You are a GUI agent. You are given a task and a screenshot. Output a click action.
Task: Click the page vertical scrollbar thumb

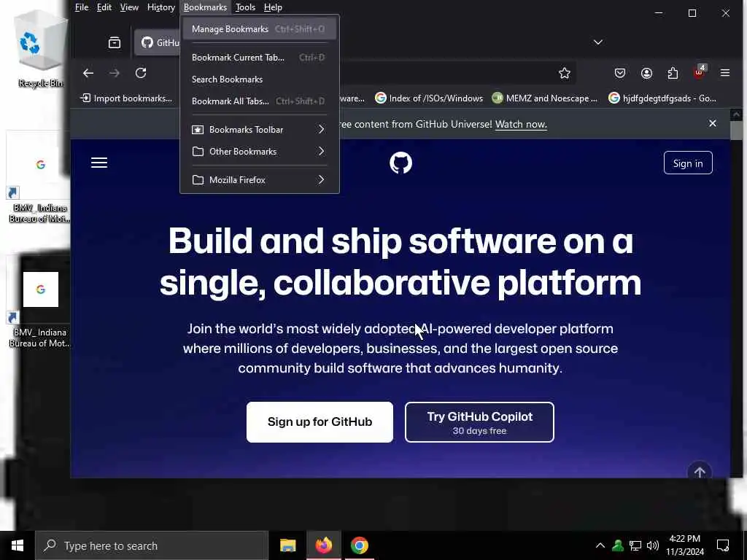click(x=735, y=130)
